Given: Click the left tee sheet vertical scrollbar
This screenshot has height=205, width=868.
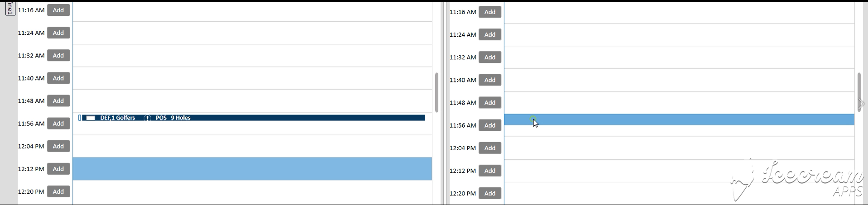Looking at the screenshot, I should pos(436,92).
